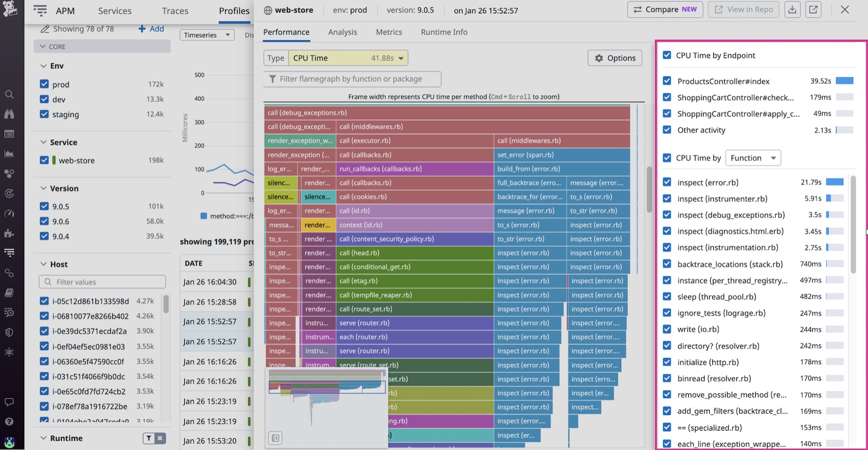This screenshot has height=450, width=868.
Task: Open the Function grouping dropdown
Action: coord(753,158)
